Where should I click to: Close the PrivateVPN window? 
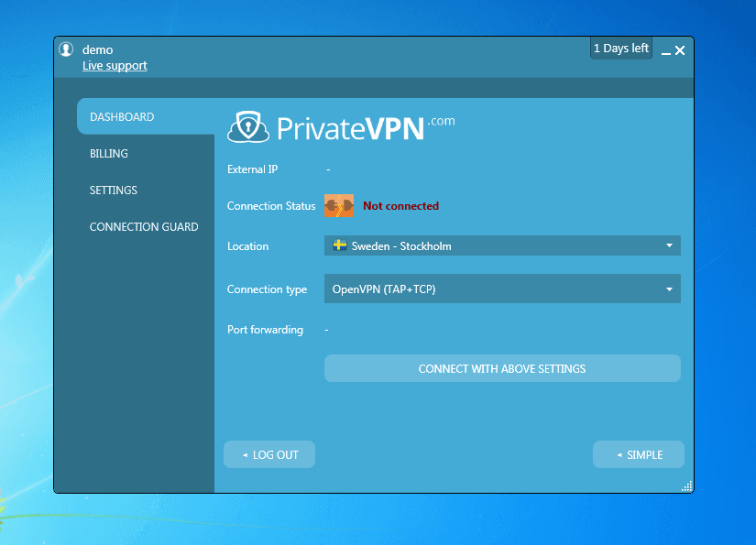click(680, 50)
